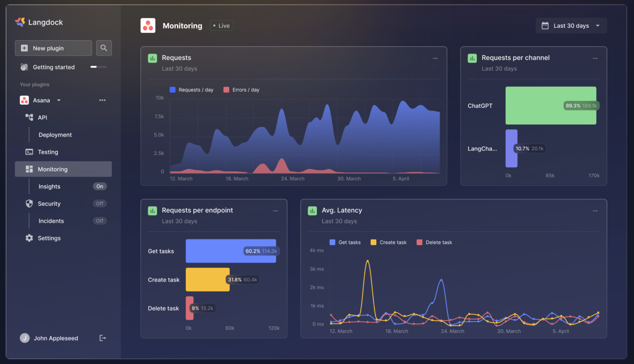Click the yellow Create task endpoint bar

[208, 280]
